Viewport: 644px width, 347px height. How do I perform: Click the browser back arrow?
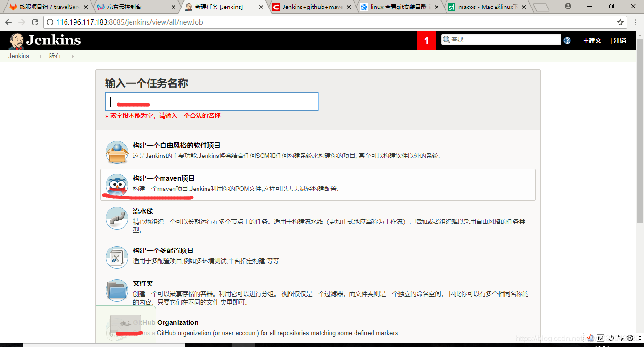click(8, 22)
